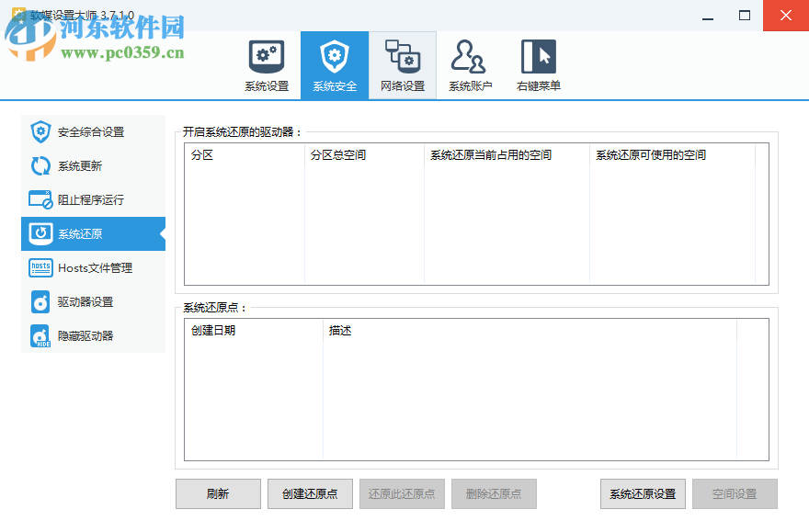Viewport: 809px width, 532px height.
Task: Switch to the 系统安全 tab
Action: point(334,64)
